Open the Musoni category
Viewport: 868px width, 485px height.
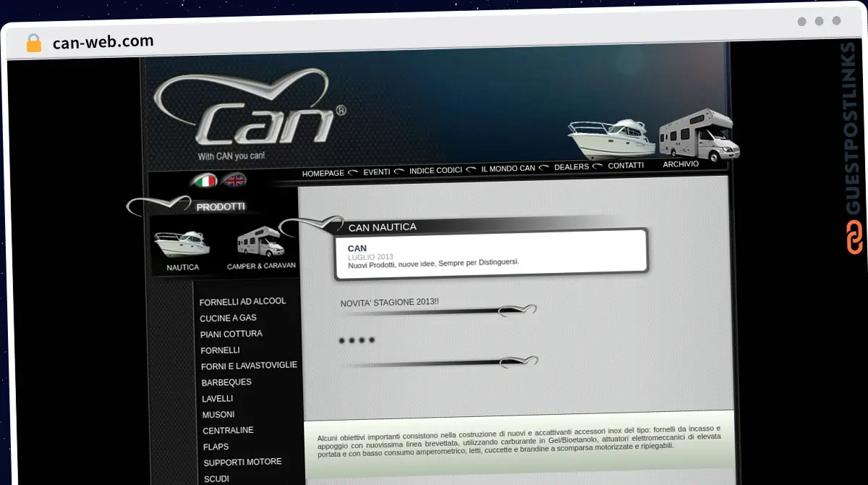[x=218, y=415]
